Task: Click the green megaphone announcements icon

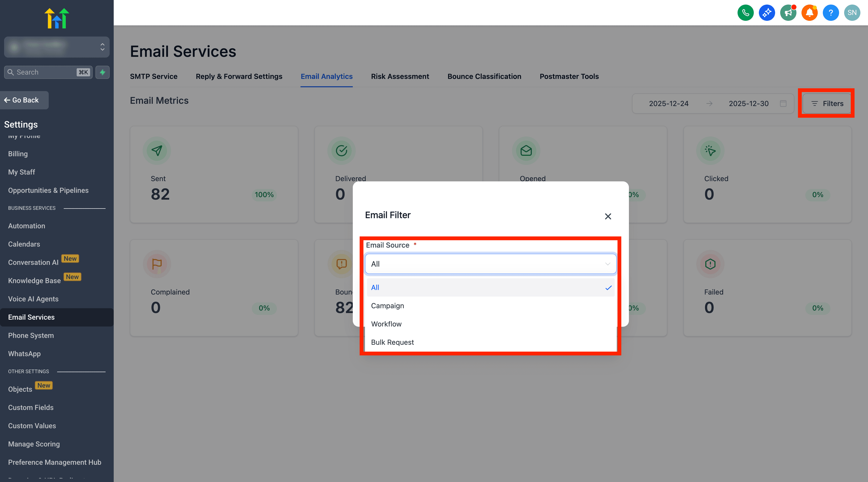Action: pos(788,12)
